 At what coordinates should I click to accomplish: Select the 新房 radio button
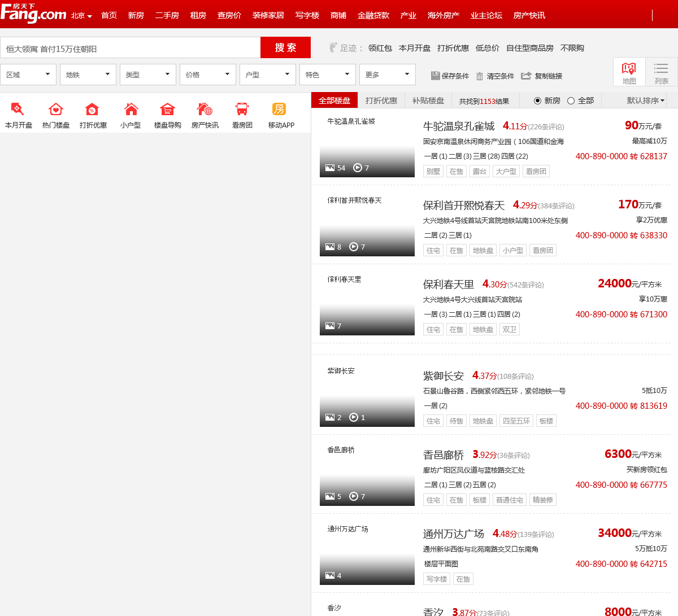(537, 101)
